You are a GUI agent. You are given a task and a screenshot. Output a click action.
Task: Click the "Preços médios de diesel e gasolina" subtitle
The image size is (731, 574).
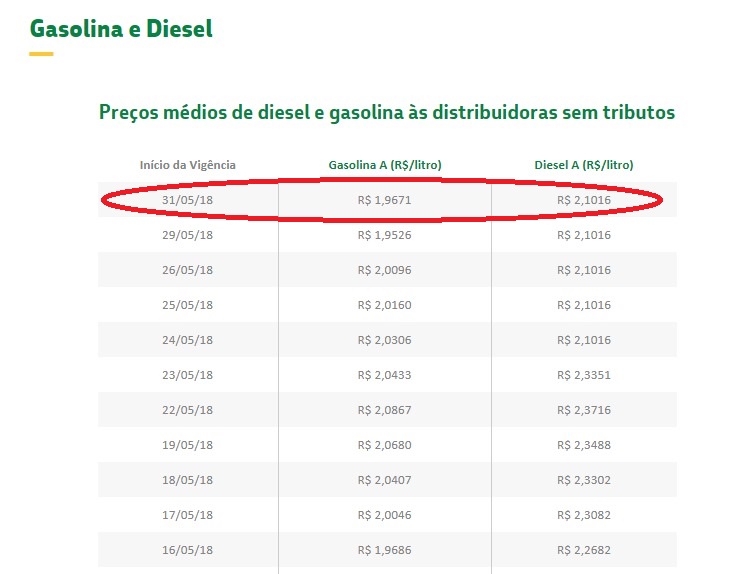pos(386,112)
